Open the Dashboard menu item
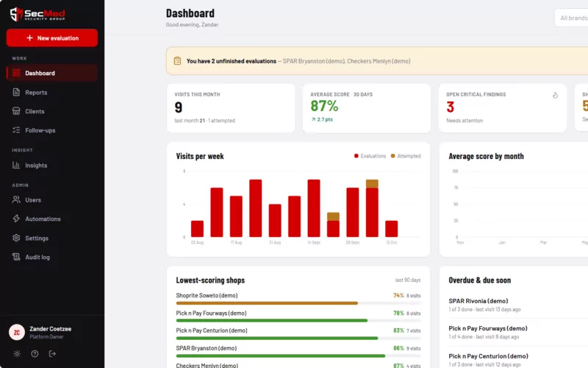The width and height of the screenshot is (588, 368). pyautogui.click(x=52, y=73)
